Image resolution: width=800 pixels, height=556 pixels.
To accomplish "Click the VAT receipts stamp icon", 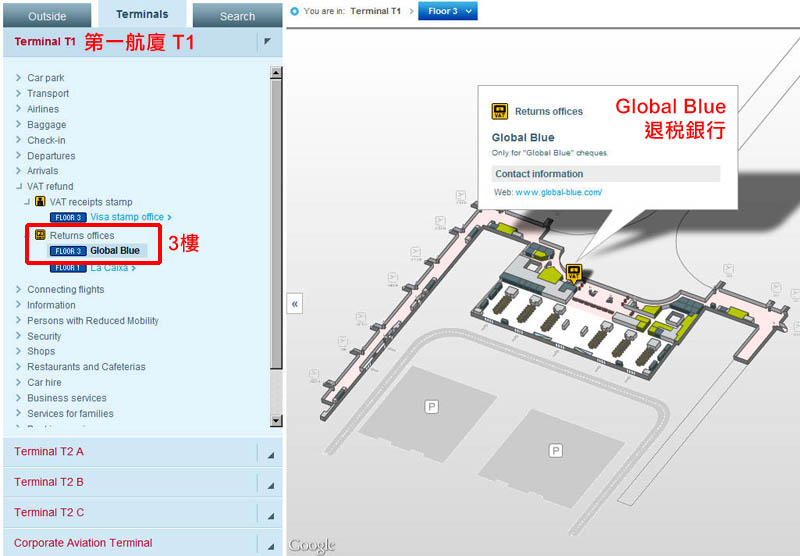I will (x=40, y=201).
